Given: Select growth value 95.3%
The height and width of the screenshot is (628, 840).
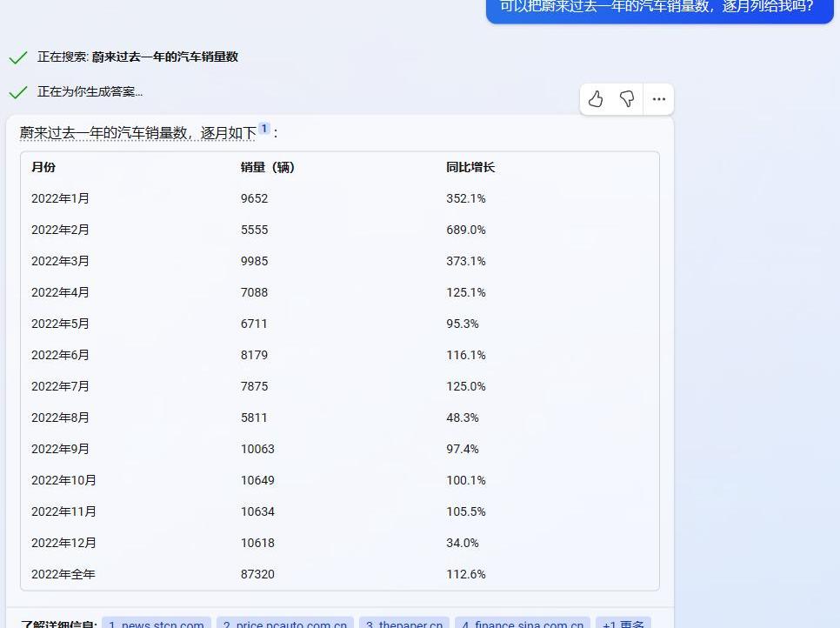Looking at the screenshot, I should (463, 324).
